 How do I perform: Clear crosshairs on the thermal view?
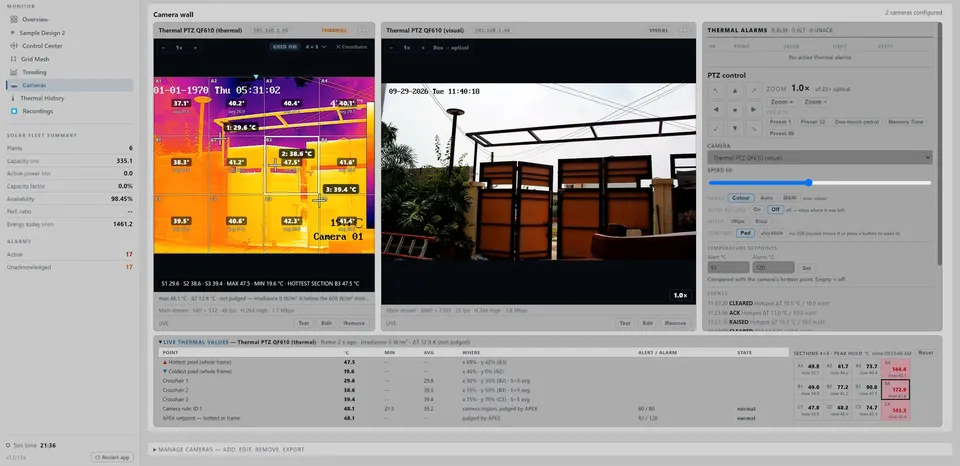coord(351,47)
